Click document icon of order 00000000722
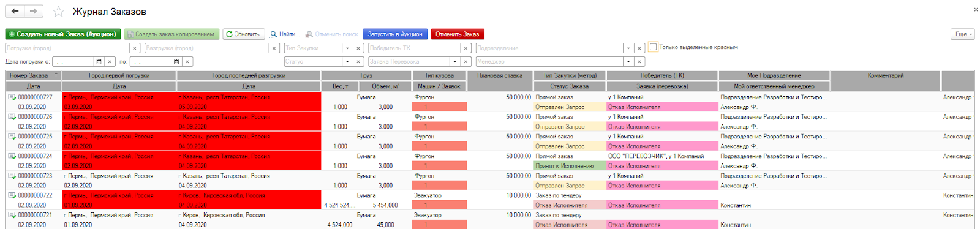The height and width of the screenshot is (229, 980). pyautogui.click(x=12, y=195)
